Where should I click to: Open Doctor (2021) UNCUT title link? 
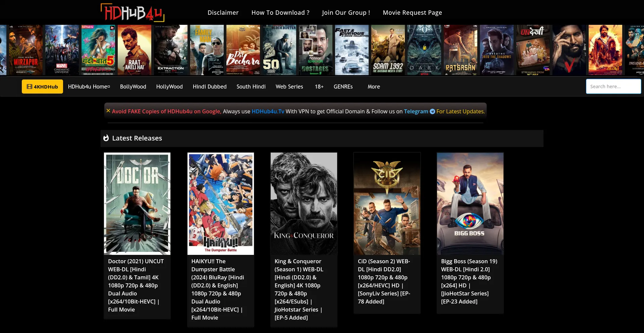136,285
